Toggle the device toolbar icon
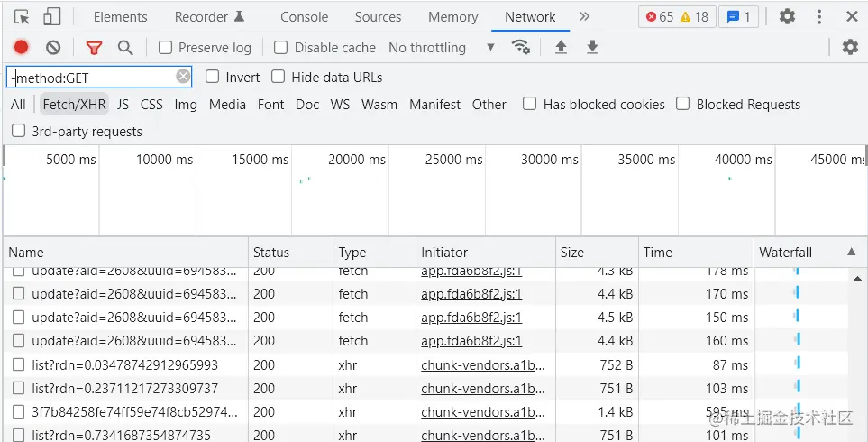 point(51,16)
